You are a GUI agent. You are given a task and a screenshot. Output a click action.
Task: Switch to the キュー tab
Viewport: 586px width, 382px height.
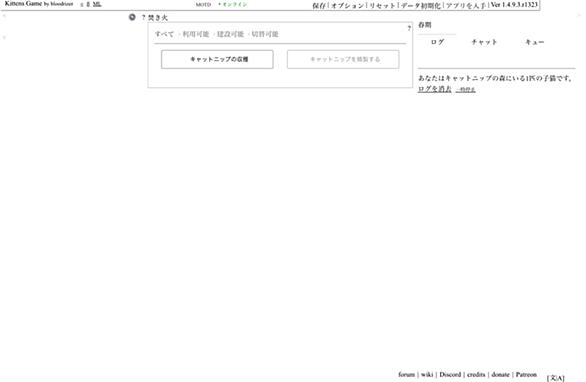click(534, 42)
